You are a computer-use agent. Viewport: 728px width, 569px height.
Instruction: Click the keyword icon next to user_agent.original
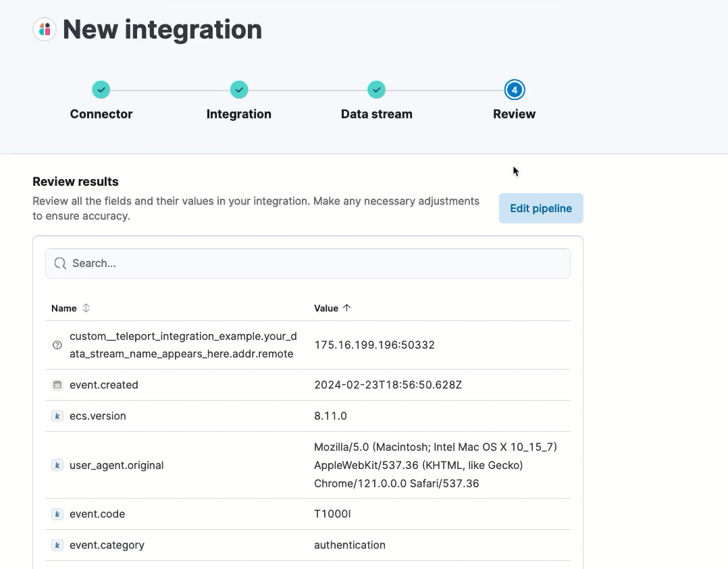(57, 465)
